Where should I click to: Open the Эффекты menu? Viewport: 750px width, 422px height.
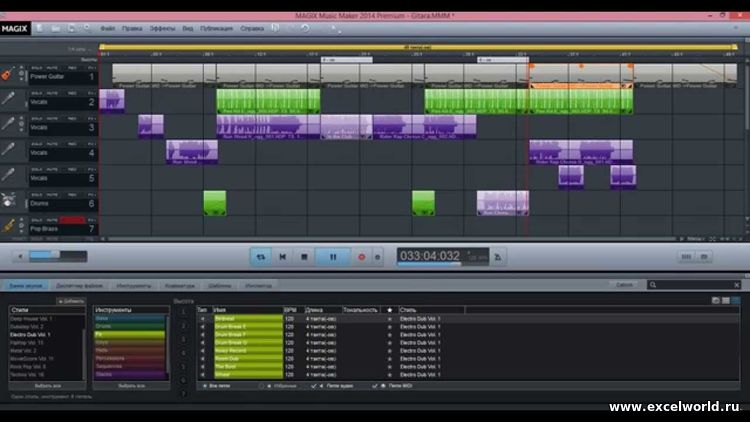point(163,28)
